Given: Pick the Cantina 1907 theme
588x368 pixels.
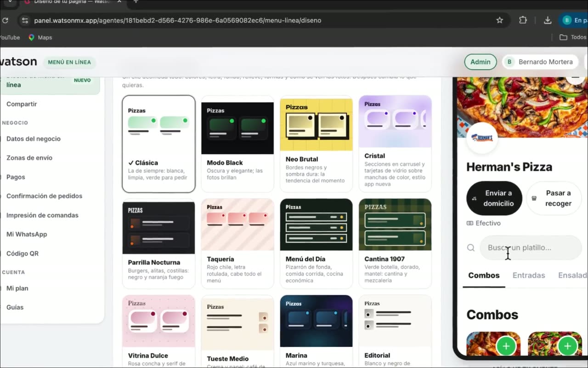Looking at the screenshot, I should (x=395, y=243).
